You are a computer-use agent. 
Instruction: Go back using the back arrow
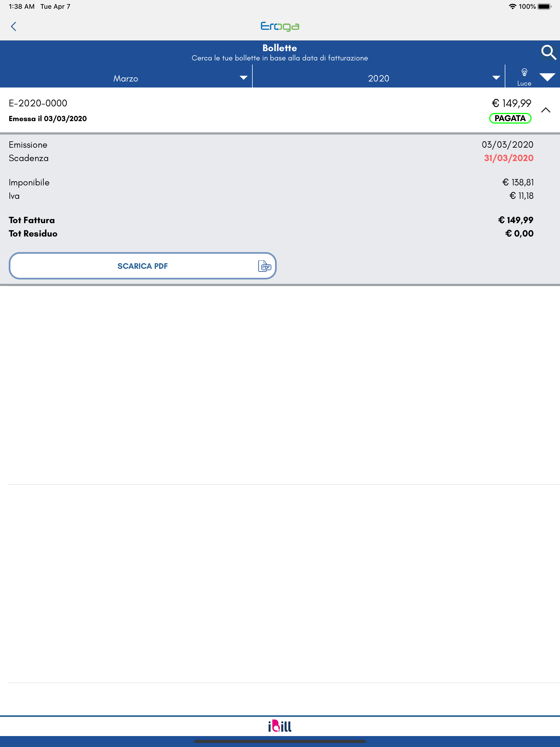coord(13,26)
